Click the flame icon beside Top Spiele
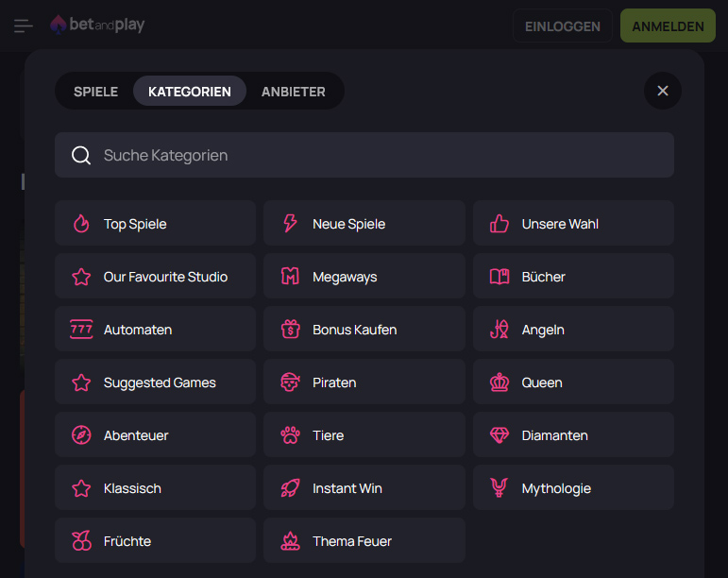Screen dimensions: 728x578 click(x=81, y=224)
